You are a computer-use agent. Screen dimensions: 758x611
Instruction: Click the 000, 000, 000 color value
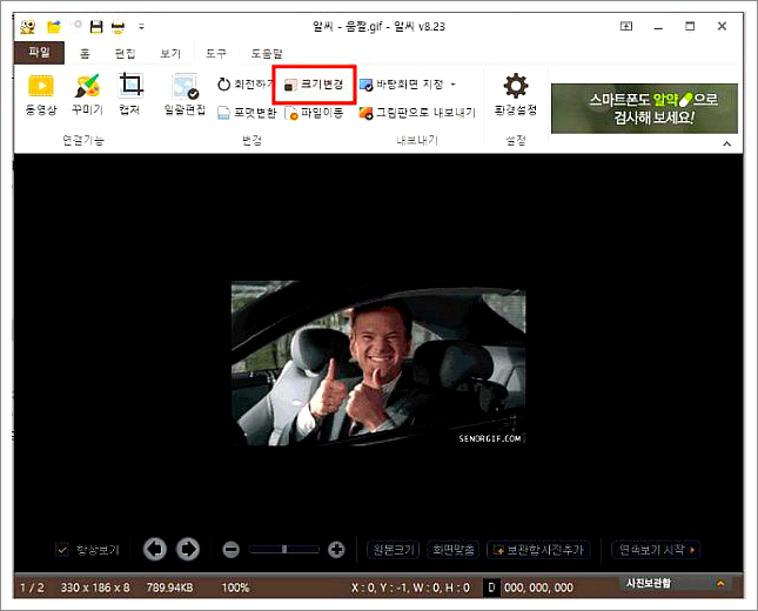[539, 588]
